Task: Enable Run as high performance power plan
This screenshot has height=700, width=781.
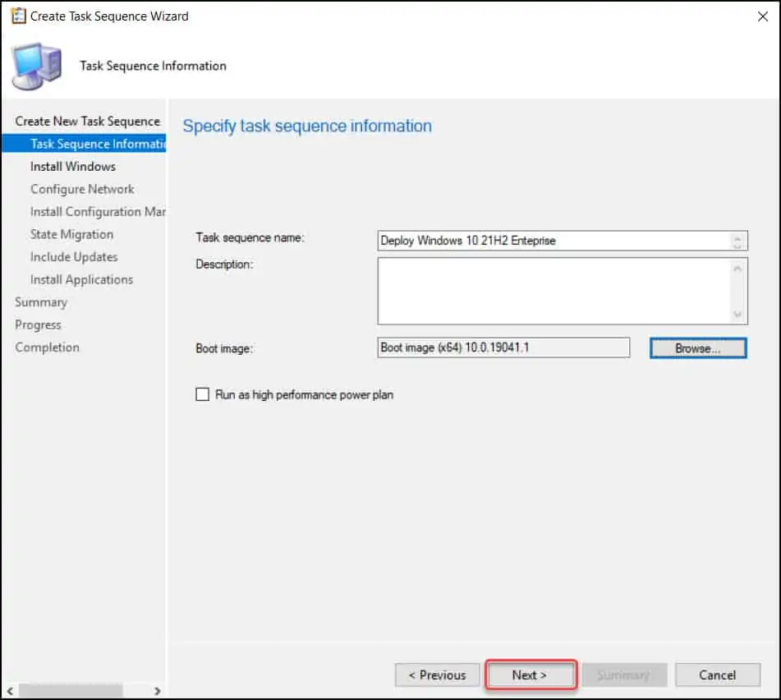Action: [x=202, y=394]
